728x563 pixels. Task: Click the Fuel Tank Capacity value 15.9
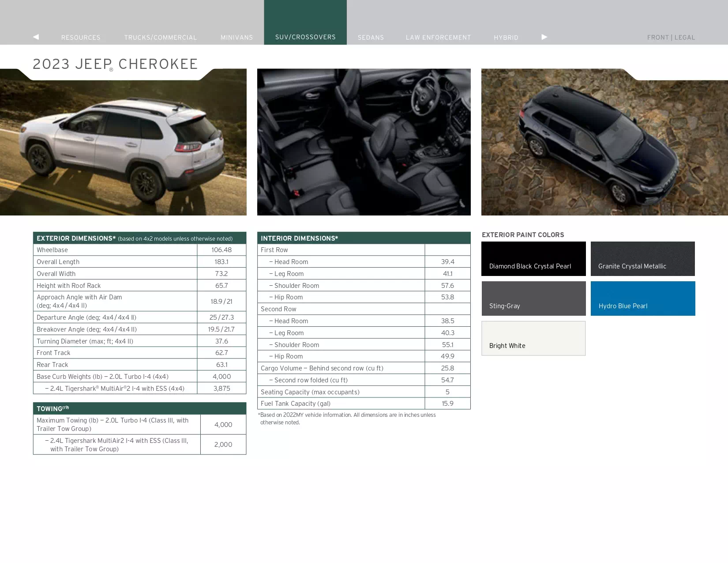447,404
